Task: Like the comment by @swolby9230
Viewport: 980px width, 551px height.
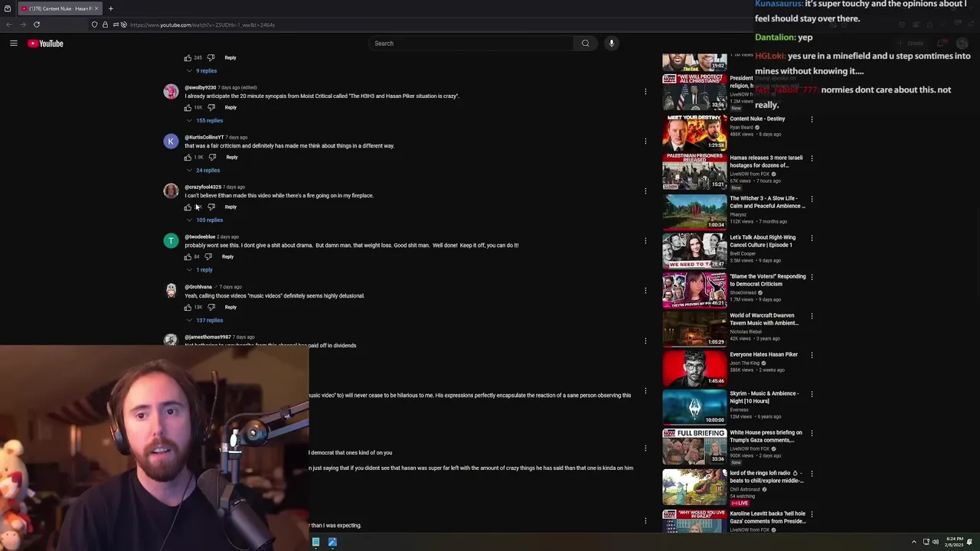Action: 188,108
